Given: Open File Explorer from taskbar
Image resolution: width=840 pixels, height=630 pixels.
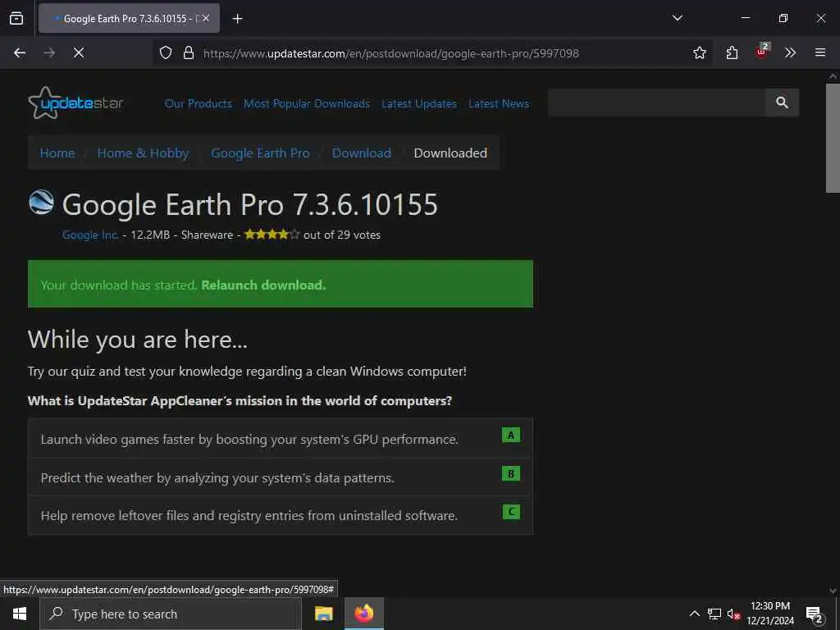Looking at the screenshot, I should pos(323,614).
